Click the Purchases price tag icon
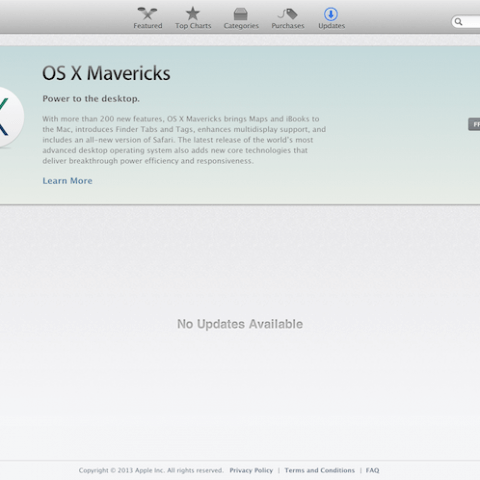 click(x=287, y=14)
